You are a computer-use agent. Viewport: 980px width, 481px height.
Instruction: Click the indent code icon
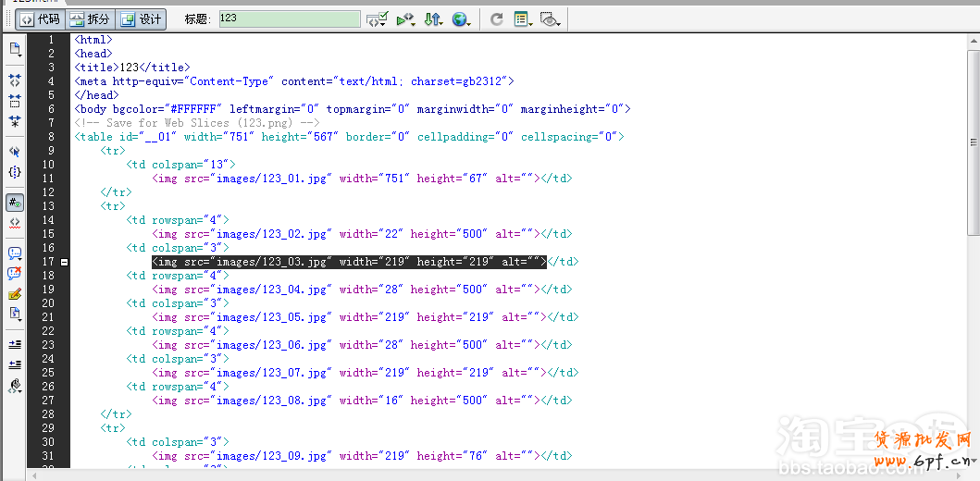click(x=15, y=343)
